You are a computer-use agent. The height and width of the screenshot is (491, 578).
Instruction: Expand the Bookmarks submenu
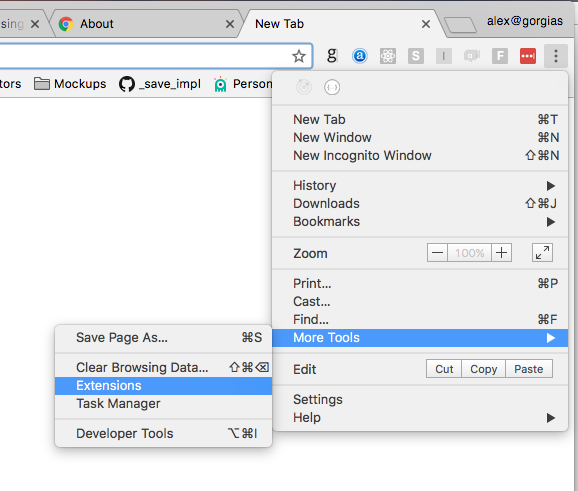click(x=420, y=222)
